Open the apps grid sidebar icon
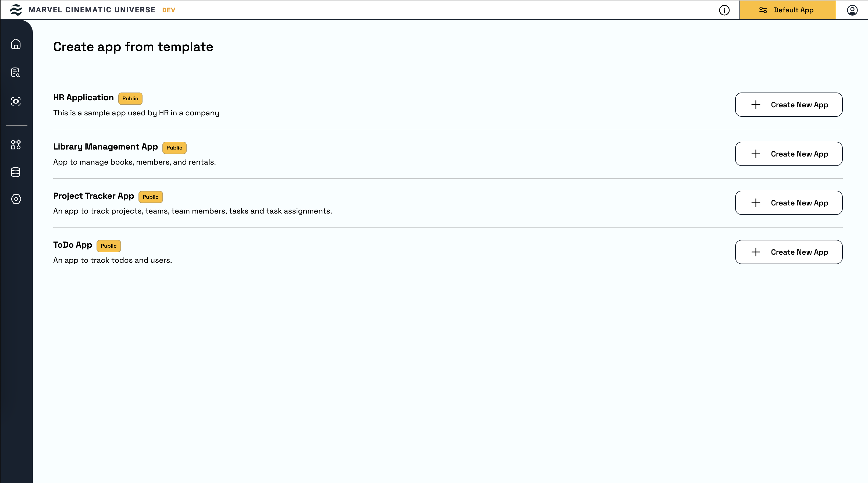868x483 pixels. click(16, 145)
